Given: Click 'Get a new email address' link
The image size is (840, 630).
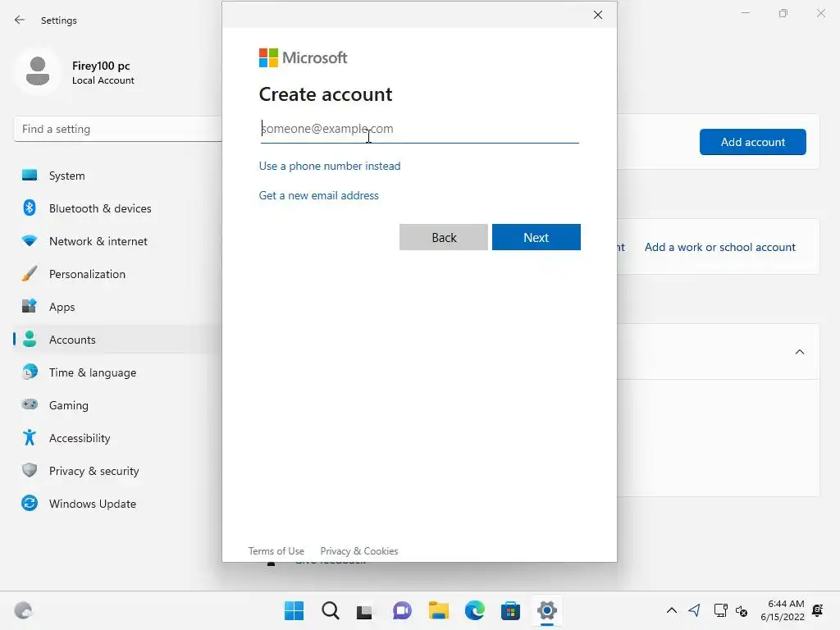Looking at the screenshot, I should pos(319,195).
